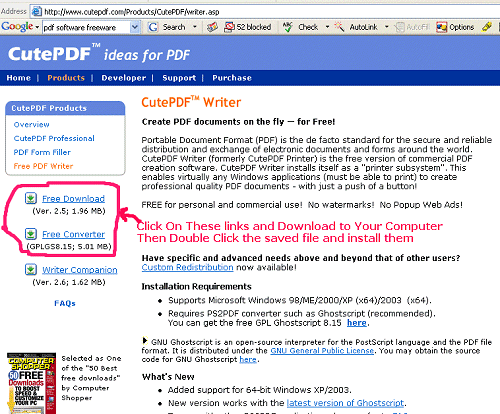Click the AutoFill toolbar button
Image resolution: width=500 pixels, height=414 pixels.
coord(412,27)
